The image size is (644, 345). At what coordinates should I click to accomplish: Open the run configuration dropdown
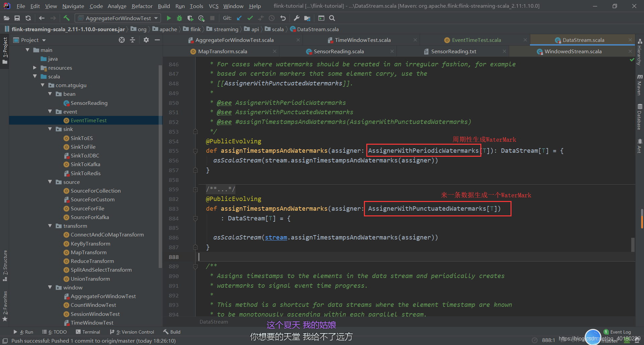(118, 18)
